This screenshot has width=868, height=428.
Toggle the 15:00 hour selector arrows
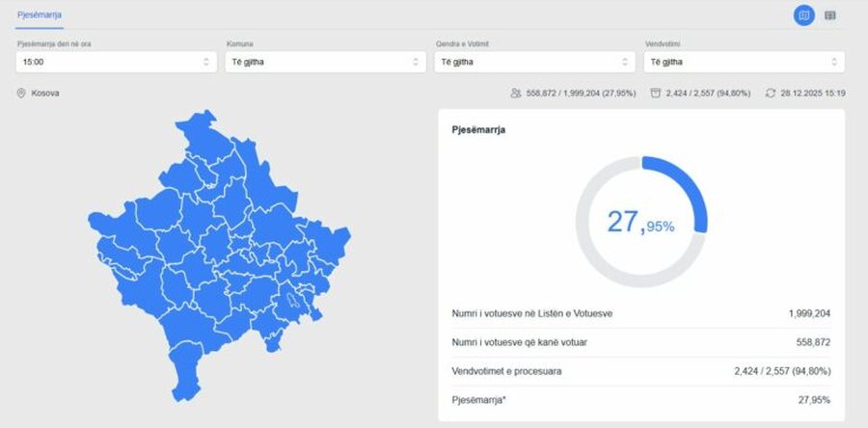[206, 62]
